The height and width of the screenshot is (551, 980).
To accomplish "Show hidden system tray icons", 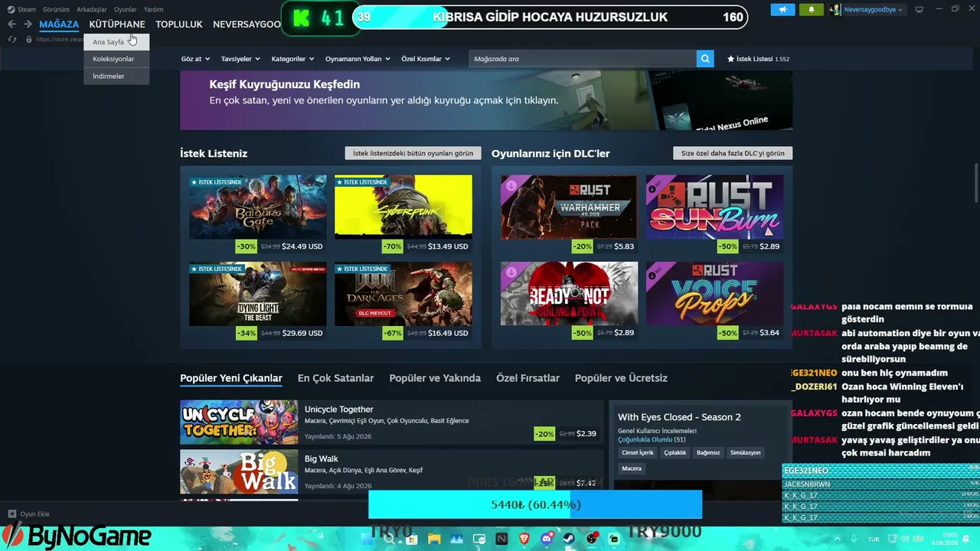I will pyautogui.click(x=838, y=539).
